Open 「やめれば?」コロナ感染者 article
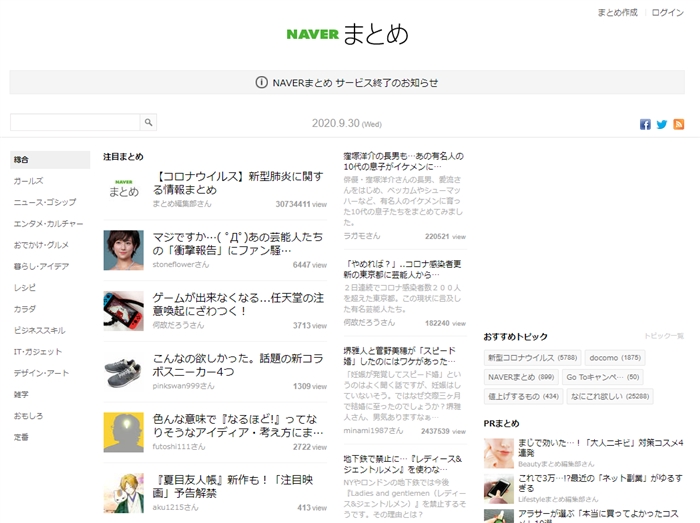 point(402,269)
